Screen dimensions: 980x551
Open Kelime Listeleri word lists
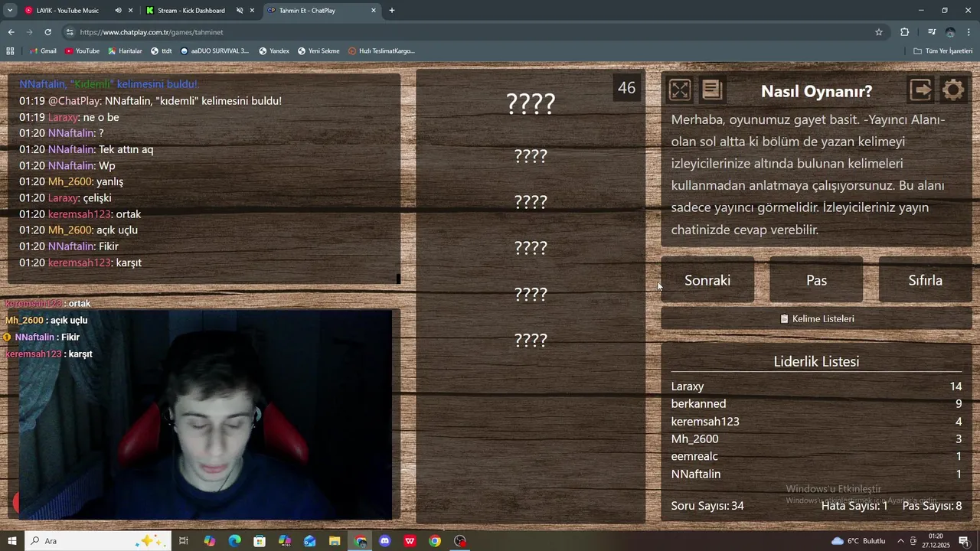[816, 318]
